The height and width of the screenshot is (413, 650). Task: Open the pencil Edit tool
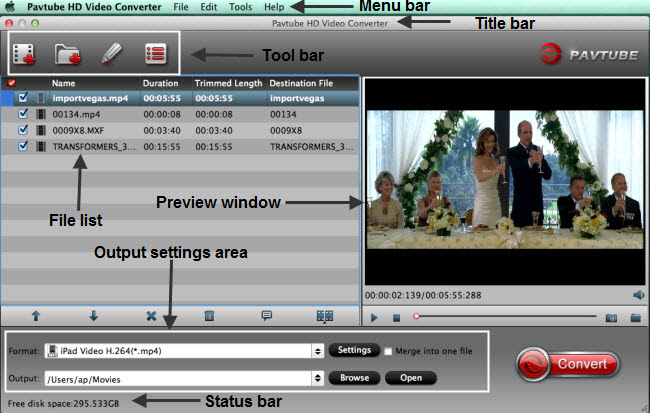point(112,54)
